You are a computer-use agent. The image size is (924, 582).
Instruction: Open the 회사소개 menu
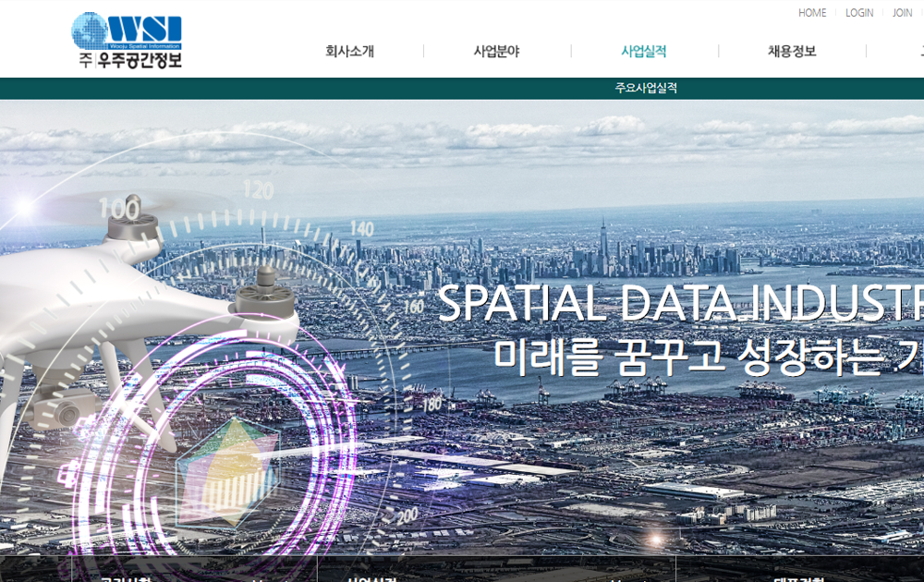[349, 52]
